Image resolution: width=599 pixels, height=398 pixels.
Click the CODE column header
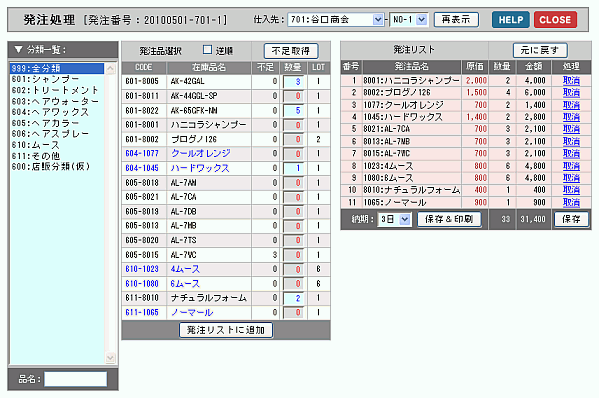(x=144, y=68)
